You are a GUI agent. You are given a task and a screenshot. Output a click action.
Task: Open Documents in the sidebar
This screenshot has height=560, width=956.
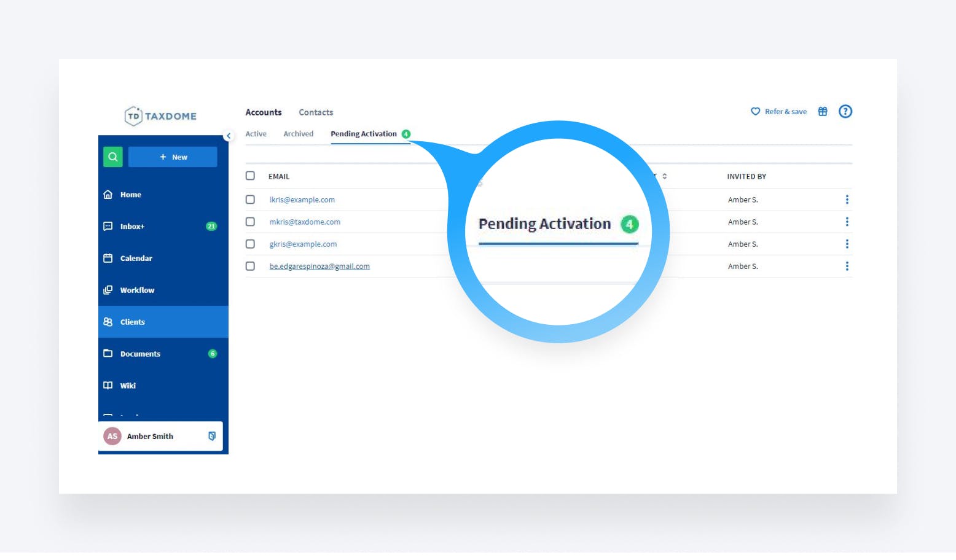click(140, 354)
